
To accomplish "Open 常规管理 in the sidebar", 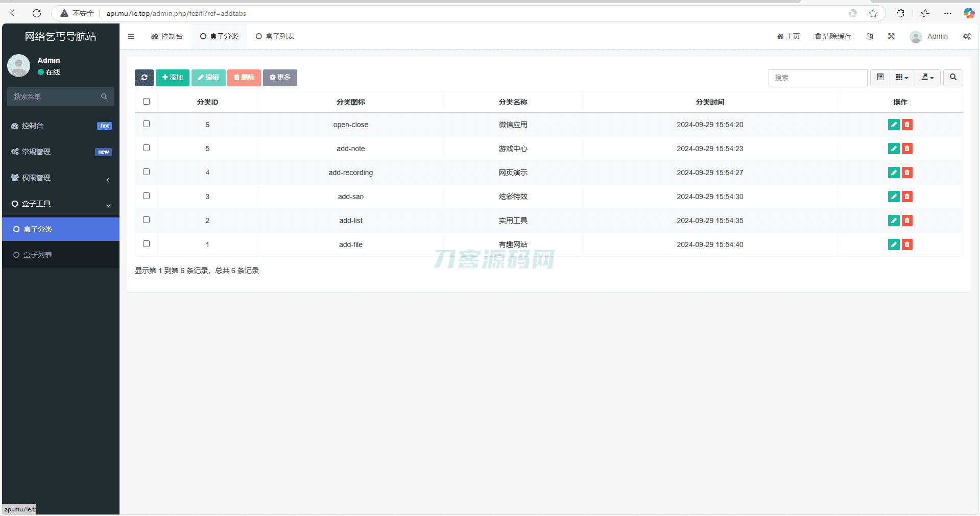I will [61, 152].
